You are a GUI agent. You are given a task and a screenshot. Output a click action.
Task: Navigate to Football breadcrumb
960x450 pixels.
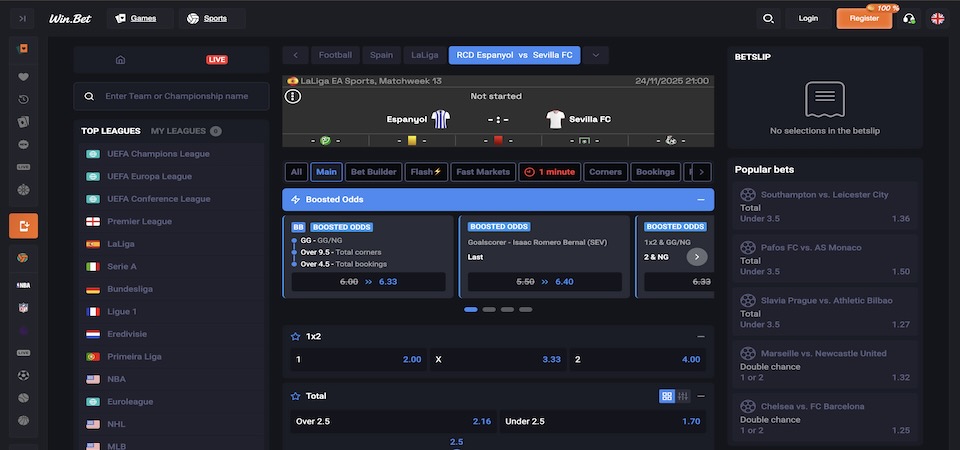pos(335,55)
